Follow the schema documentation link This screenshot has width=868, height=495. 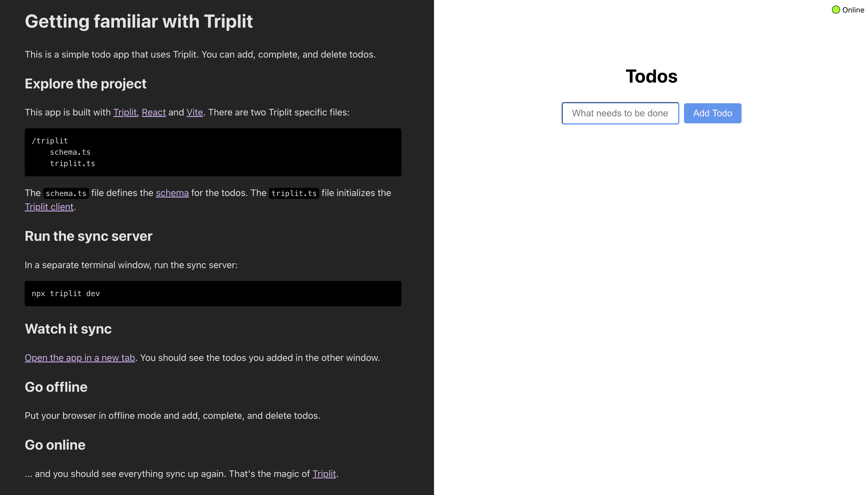(172, 193)
